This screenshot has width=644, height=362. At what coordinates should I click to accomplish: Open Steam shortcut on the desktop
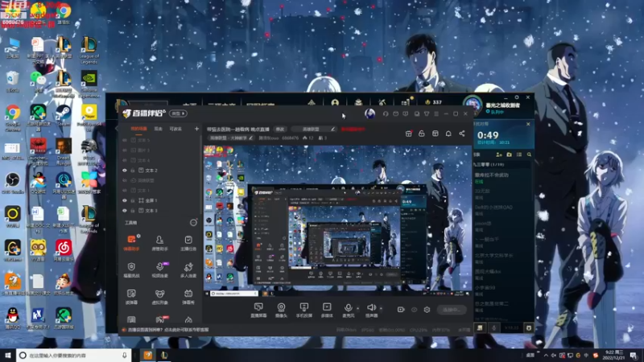[64, 116]
